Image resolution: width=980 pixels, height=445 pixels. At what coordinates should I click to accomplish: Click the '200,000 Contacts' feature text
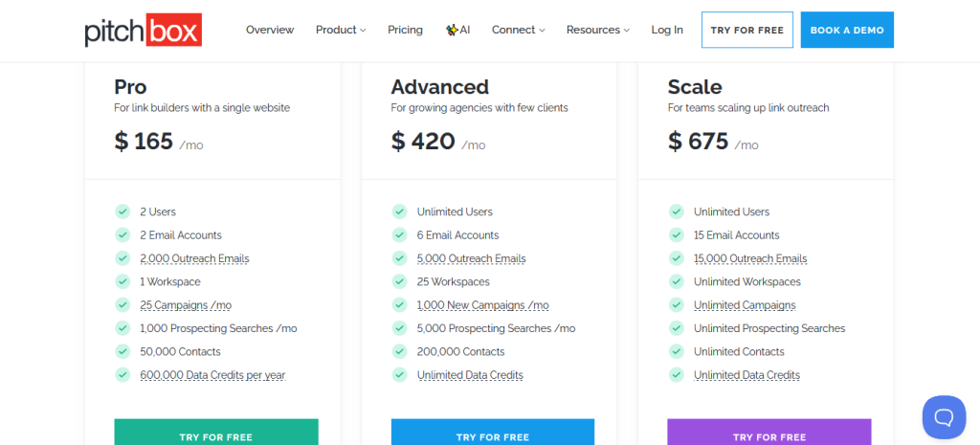pos(460,351)
